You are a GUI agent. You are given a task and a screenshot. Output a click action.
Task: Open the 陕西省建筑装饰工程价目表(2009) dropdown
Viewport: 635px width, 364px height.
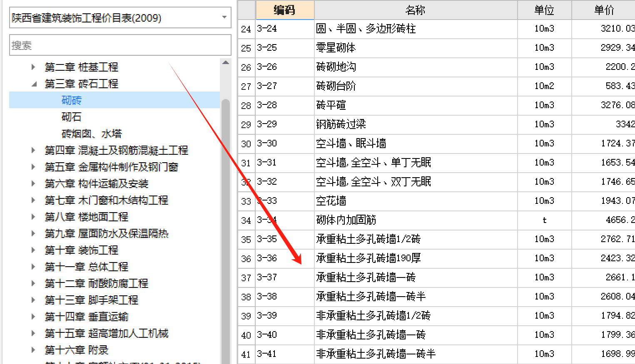224,17
